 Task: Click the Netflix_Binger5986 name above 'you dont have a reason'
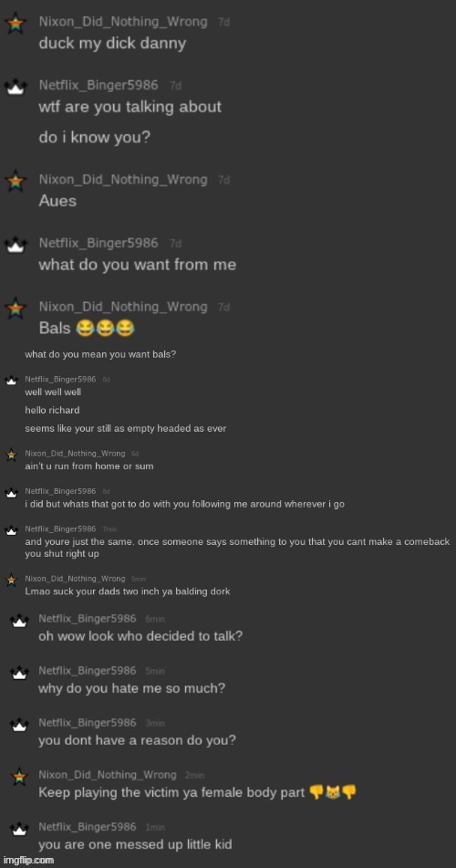(87, 722)
